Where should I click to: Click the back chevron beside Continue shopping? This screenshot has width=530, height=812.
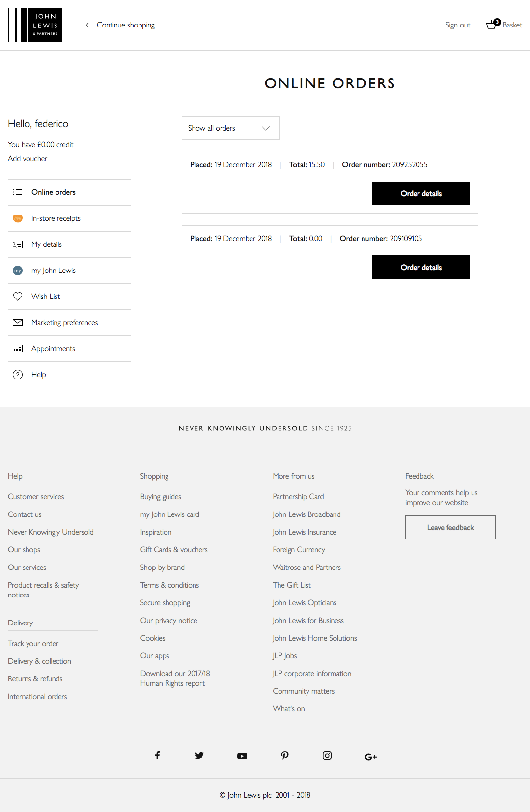point(87,25)
